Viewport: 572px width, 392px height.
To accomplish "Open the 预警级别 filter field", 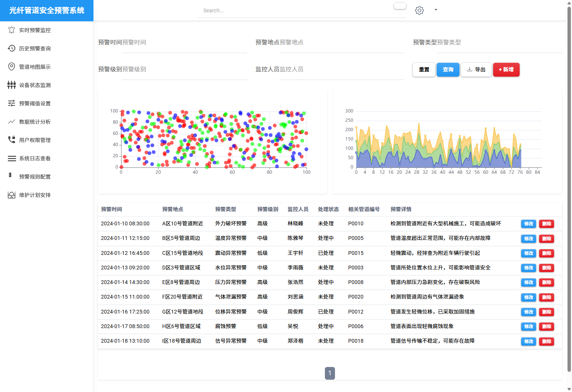I will 172,70.
